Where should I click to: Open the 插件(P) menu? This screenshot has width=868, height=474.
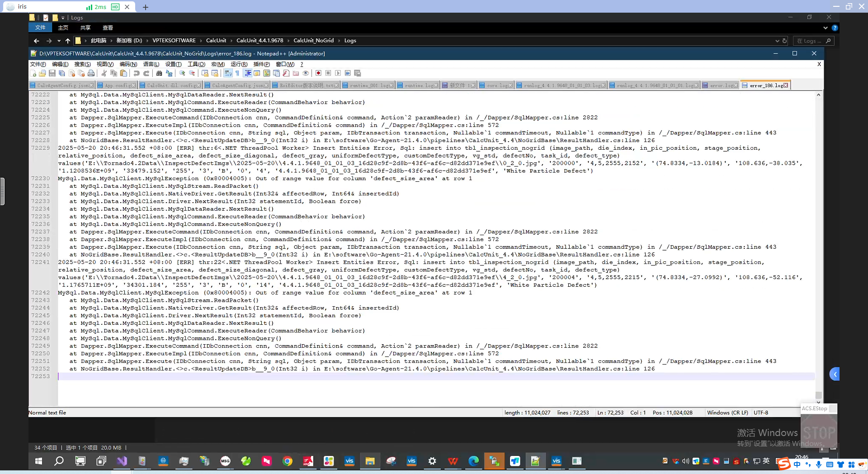(261, 64)
